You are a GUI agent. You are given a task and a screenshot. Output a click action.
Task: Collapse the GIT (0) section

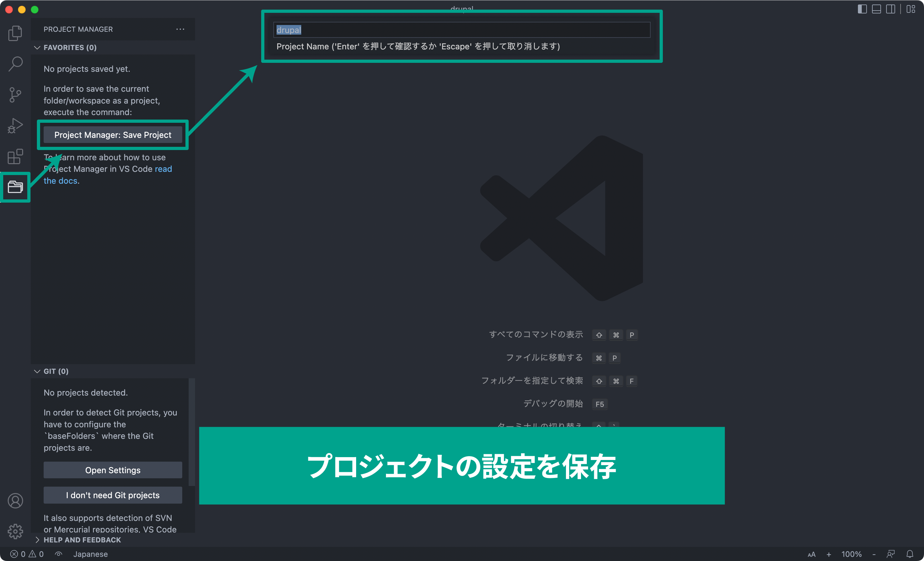pyautogui.click(x=113, y=371)
